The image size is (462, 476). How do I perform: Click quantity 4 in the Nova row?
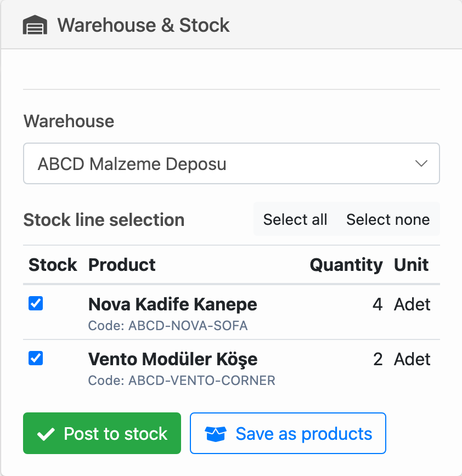pos(378,304)
